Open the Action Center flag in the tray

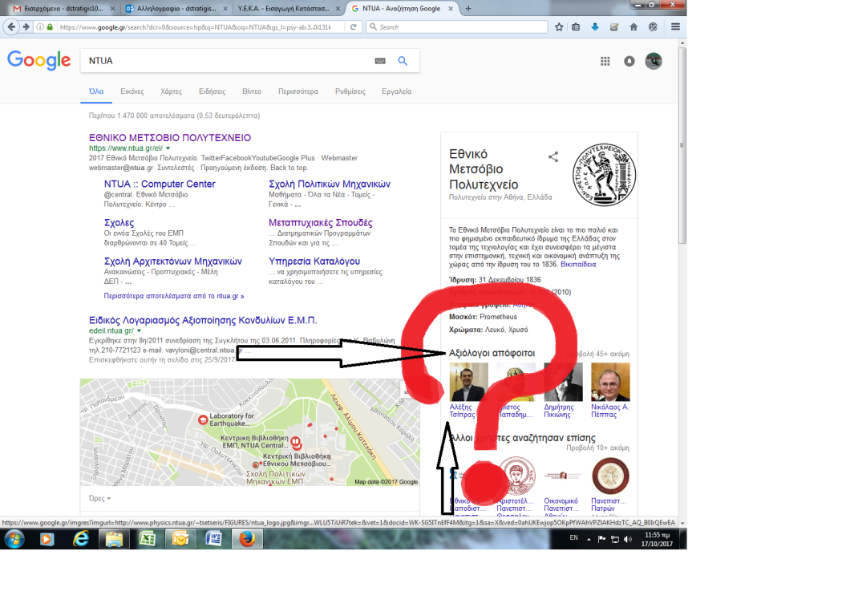pos(601,539)
